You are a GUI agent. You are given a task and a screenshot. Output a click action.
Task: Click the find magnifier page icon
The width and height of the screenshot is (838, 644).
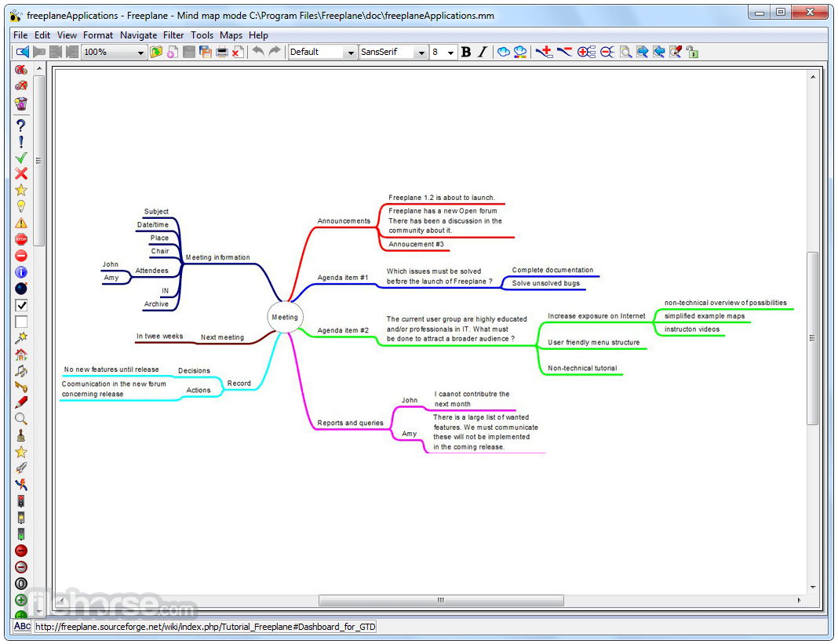(625, 52)
